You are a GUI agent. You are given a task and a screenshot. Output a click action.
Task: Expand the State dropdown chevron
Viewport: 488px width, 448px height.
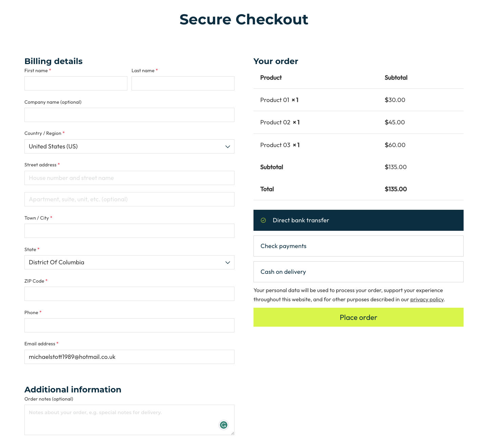click(x=228, y=263)
